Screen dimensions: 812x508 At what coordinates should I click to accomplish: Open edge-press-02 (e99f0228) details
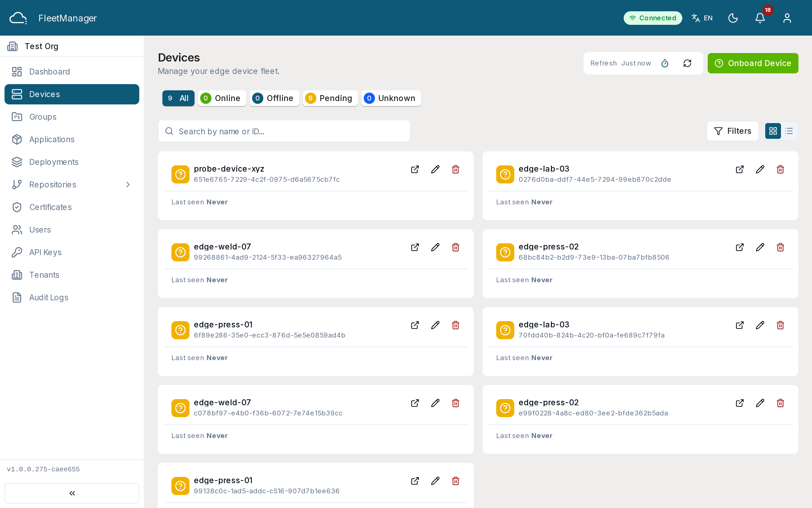coord(740,403)
